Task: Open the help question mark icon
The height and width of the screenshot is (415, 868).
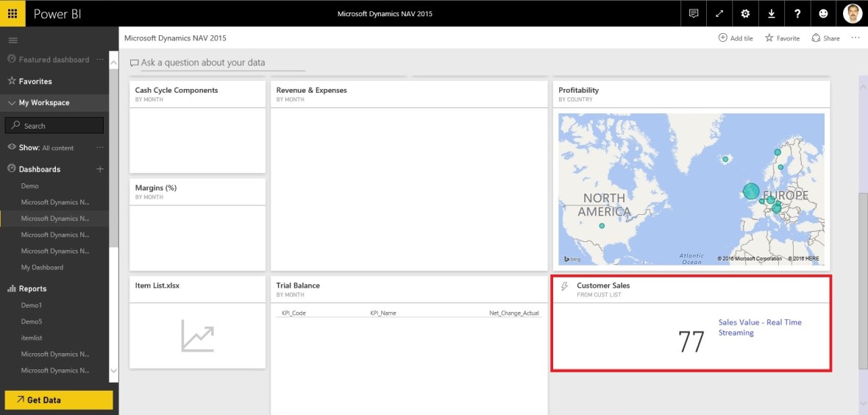Action: click(x=797, y=13)
